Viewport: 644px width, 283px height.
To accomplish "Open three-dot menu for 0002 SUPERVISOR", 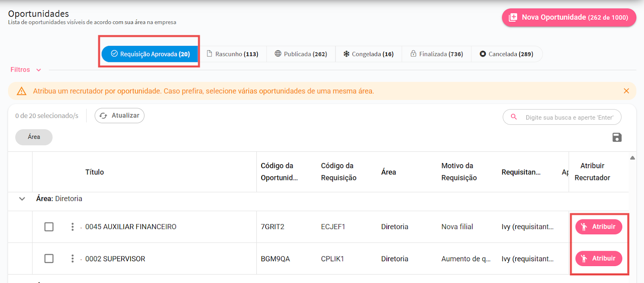I will pyautogui.click(x=72, y=258).
